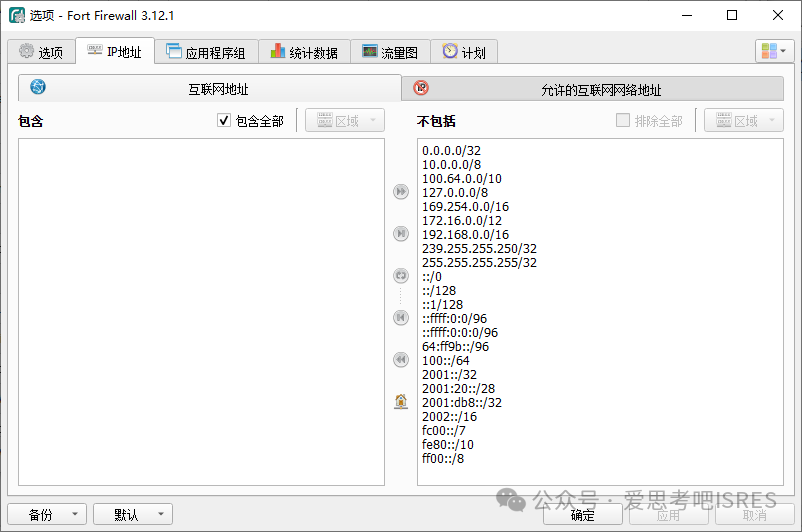Go to the 流量图 tab
This screenshot has width=802, height=532.
pyautogui.click(x=390, y=52)
